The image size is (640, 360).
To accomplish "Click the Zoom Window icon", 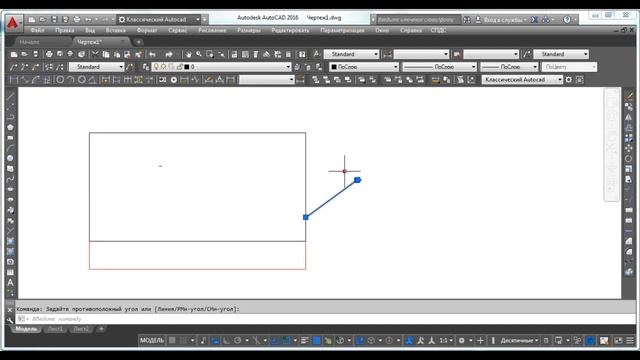I will pyautogui.click(x=210, y=54).
